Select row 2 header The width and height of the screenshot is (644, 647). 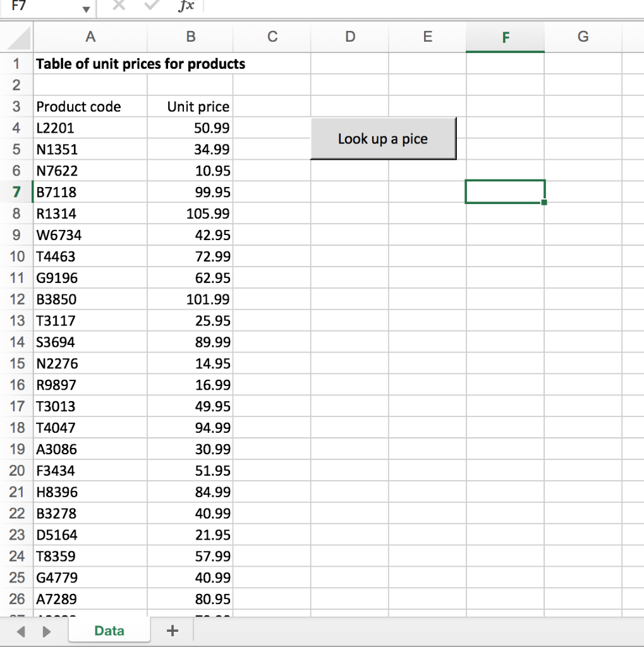16,85
